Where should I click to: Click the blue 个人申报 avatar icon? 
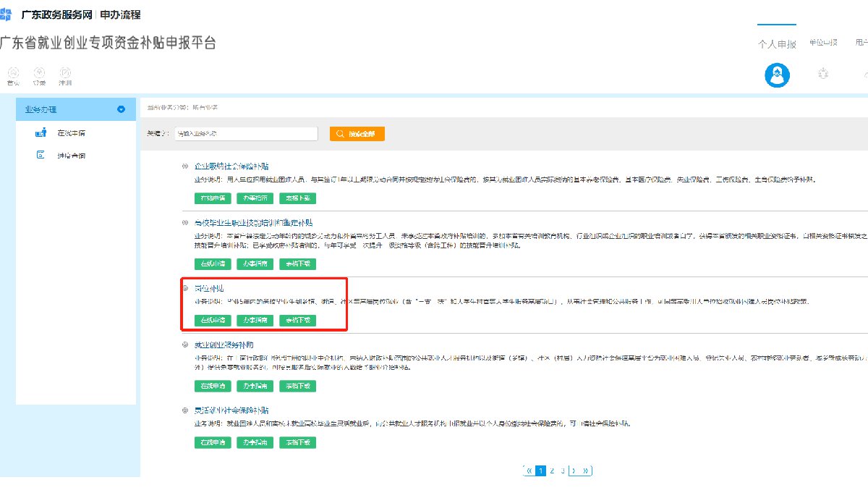(x=778, y=75)
